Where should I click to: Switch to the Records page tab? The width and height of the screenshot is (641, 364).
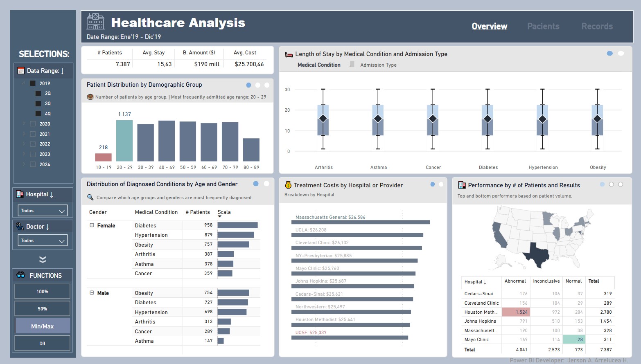tap(597, 26)
